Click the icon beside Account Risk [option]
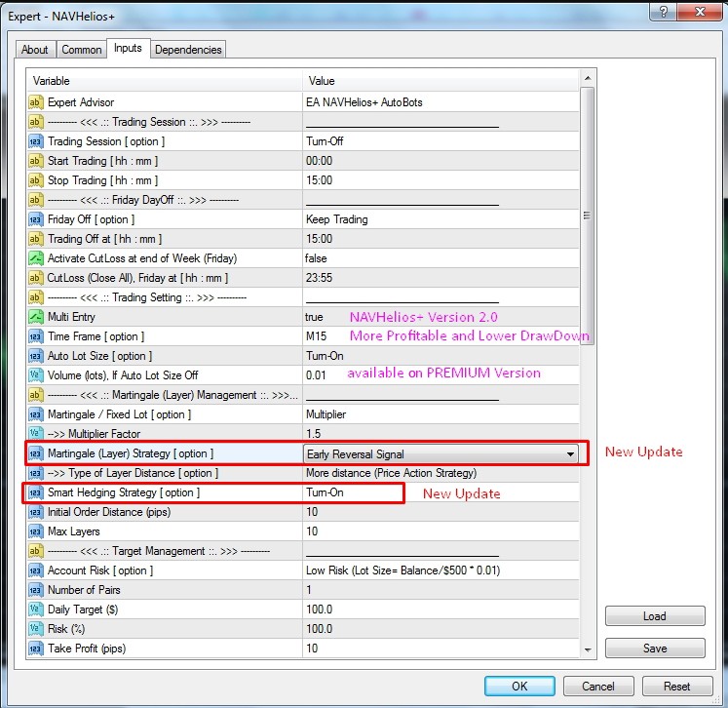Image resolution: width=728 pixels, height=708 pixels. 36,570
